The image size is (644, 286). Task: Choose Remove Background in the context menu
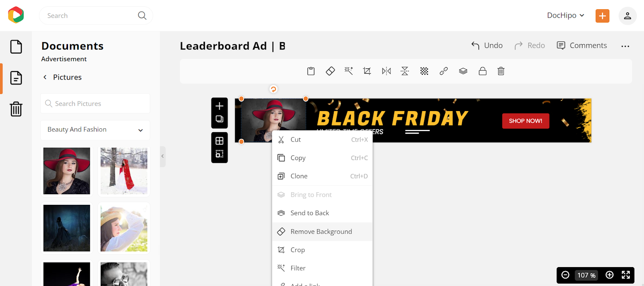point(322,232)
